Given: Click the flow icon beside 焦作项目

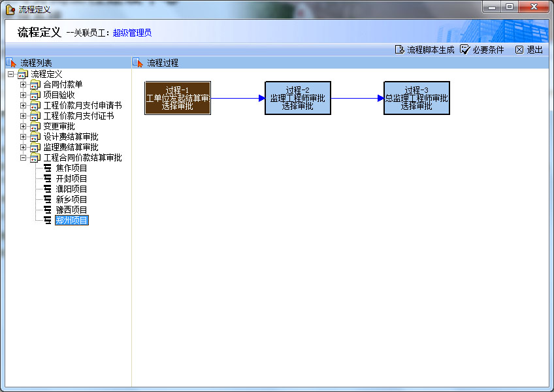Looking at the screenshot, I should pyautogui.click(x=47, y=168).
